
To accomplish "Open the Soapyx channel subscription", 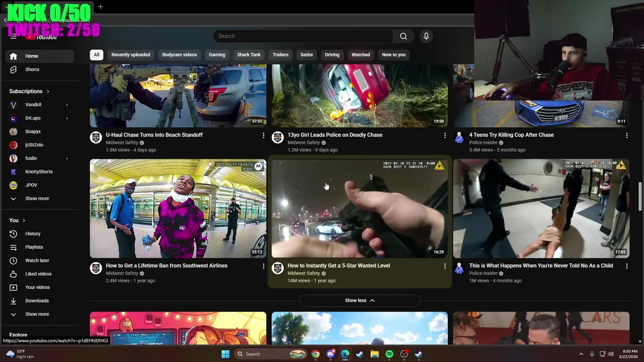I will [39, 131].
